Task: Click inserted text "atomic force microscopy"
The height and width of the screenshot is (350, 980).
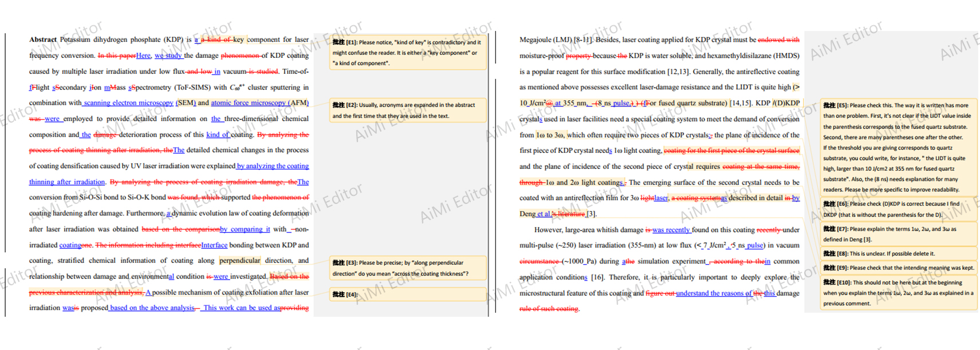Action: point(248,103)
